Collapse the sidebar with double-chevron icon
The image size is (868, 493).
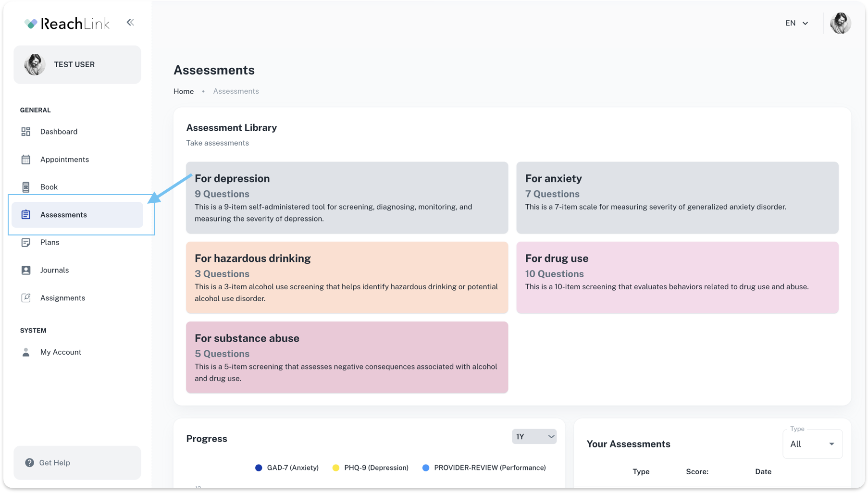click(130, 23)
